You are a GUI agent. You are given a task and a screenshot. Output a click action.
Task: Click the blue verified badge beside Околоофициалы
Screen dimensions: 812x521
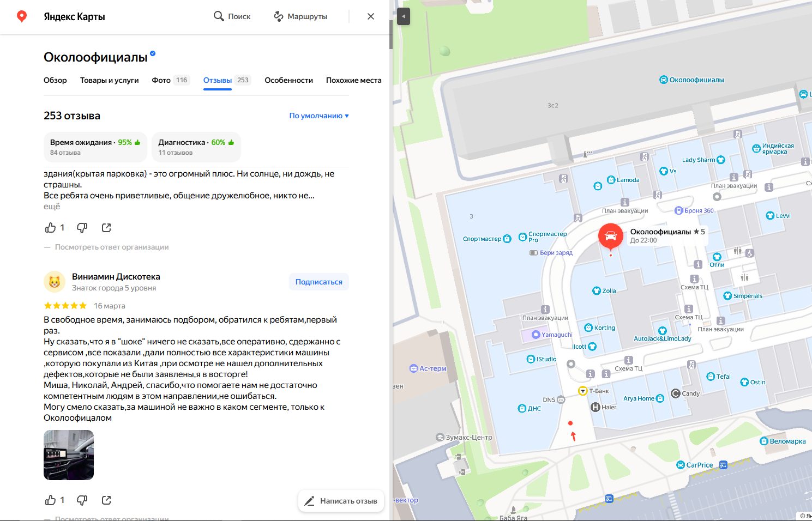[x=153, y=53]
